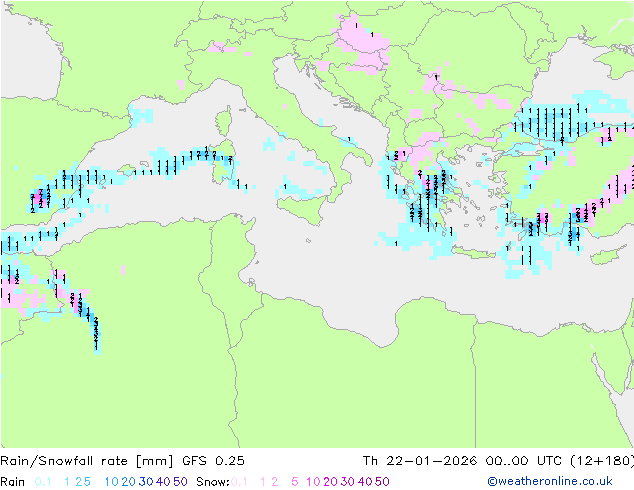Image resolution: width=634 pixels, height=490 pixels.
Task: Select rain legend value 50
Action: pyautogui.click(x=180, y=482)
